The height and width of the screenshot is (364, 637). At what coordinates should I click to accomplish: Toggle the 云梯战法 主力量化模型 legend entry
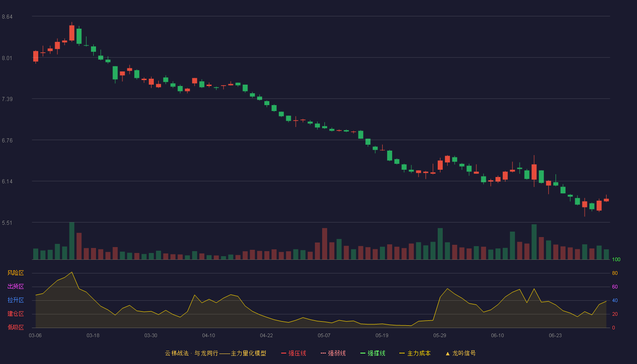pyautogui.click(x=215, y=353)
